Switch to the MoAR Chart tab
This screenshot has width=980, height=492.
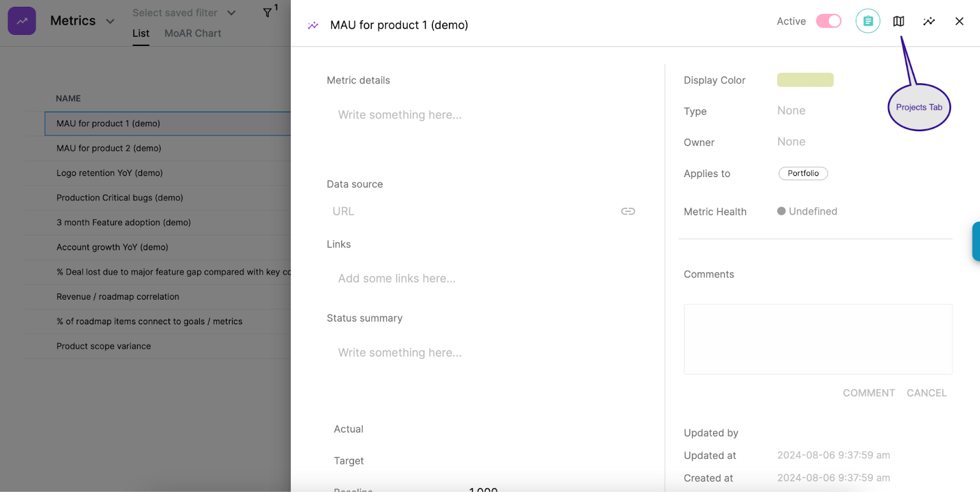(x=193, y=34)
